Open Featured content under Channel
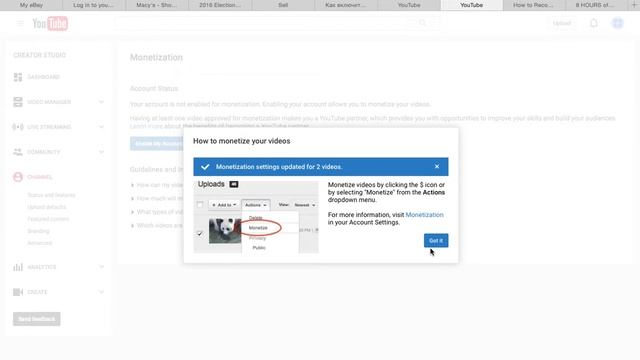 48,219
